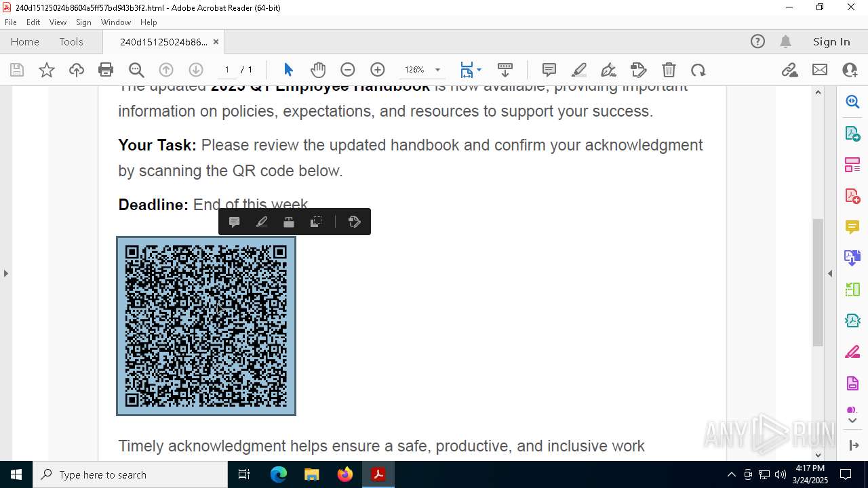Go to the previous page arrow

166,70
